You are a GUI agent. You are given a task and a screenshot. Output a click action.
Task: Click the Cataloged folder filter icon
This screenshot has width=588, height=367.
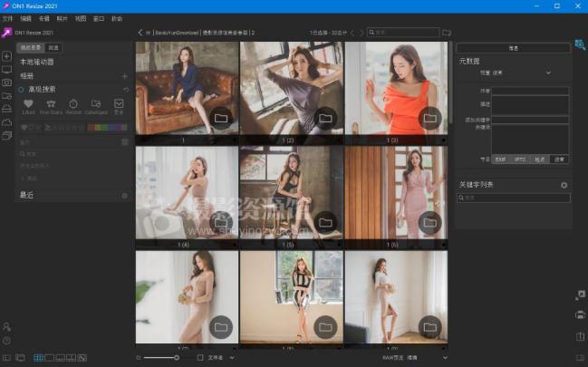coord(96,104)
